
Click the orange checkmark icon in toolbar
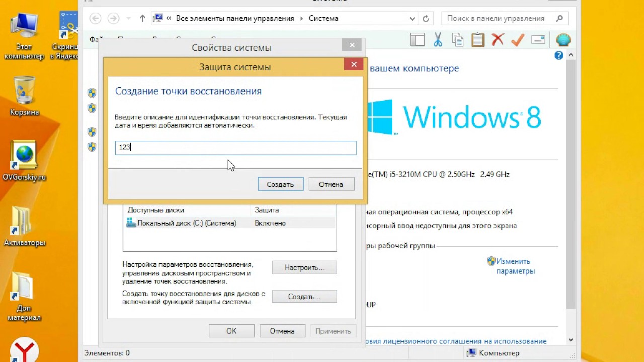(x=518, y=40)
